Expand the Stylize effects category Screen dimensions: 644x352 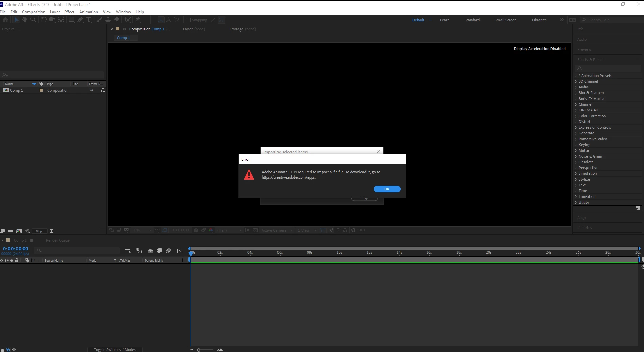(x=576, y=179)
